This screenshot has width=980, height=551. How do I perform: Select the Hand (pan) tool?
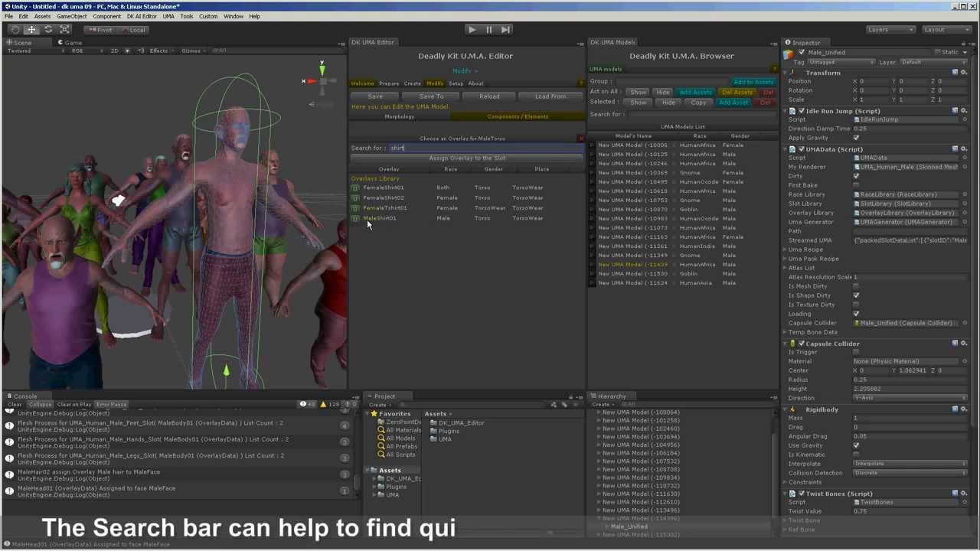[x=15, y=29]
